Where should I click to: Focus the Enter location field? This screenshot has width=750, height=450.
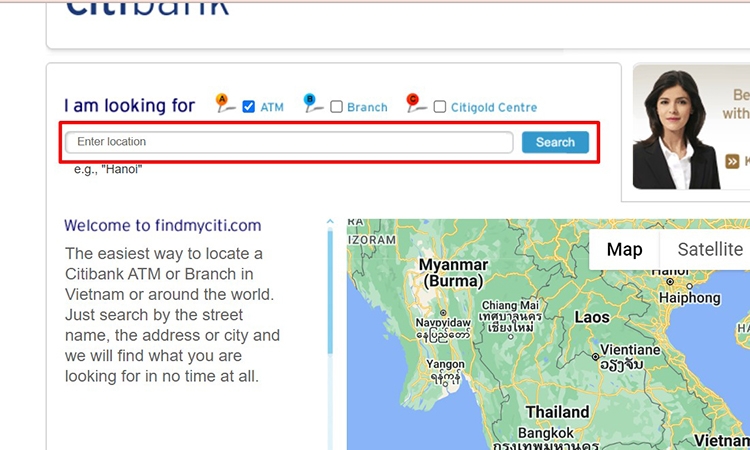[289, 142]
